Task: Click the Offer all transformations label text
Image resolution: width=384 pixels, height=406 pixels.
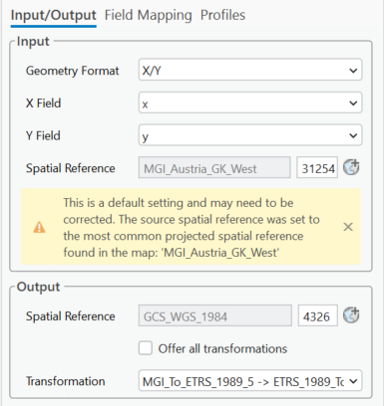Action: [223, 348]
